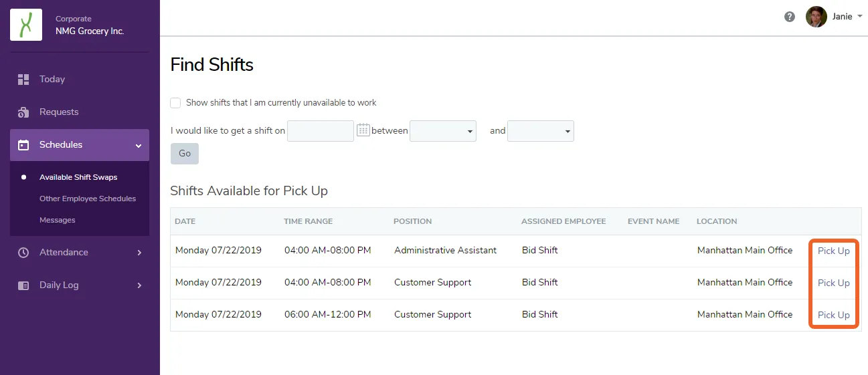Screen dimensions: 868x375
Task: Open the date picker calendar icon
Action: [363, 130]
